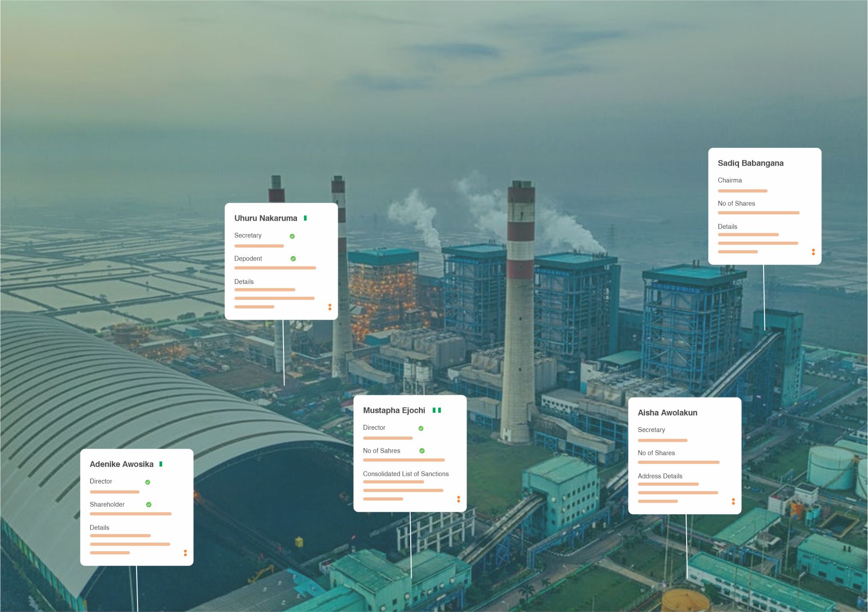Click green check beside Shareholder
Image resolution: width=868 pixels, height=612 pixels.
point(149,505)
